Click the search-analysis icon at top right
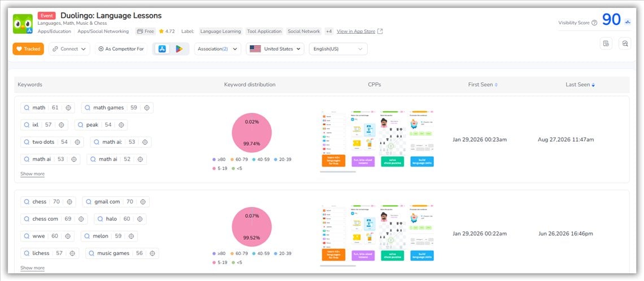Screen dimensions: 644x281 coord(625,43)
